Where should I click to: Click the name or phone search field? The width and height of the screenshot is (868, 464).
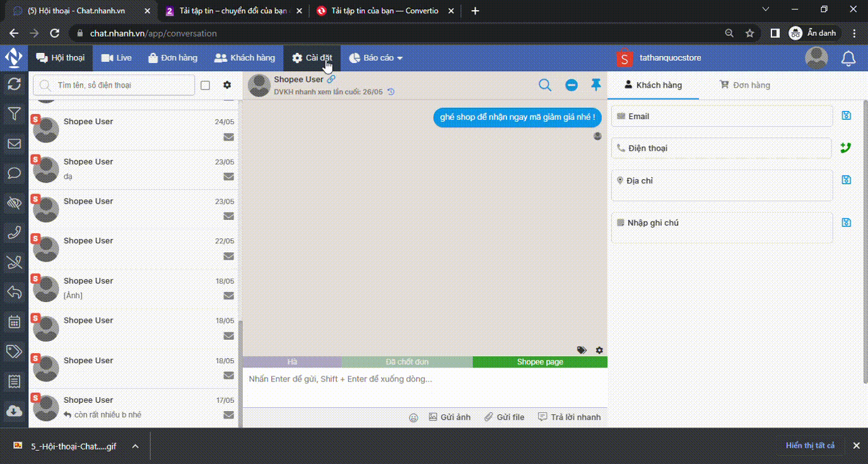pos(114,85)
